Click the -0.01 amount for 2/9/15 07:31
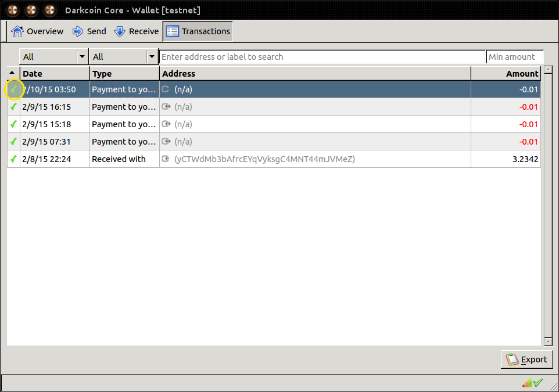 506,142
